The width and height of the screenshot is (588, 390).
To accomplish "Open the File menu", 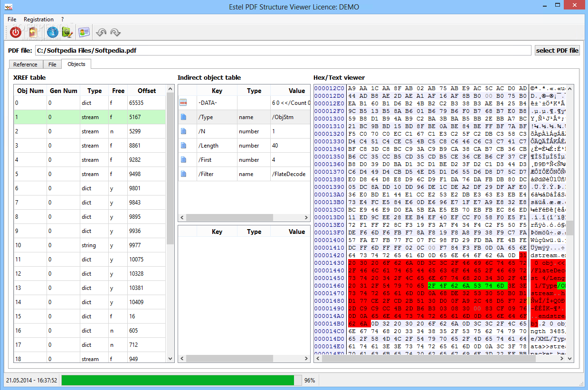I will (x=12, y=19).
